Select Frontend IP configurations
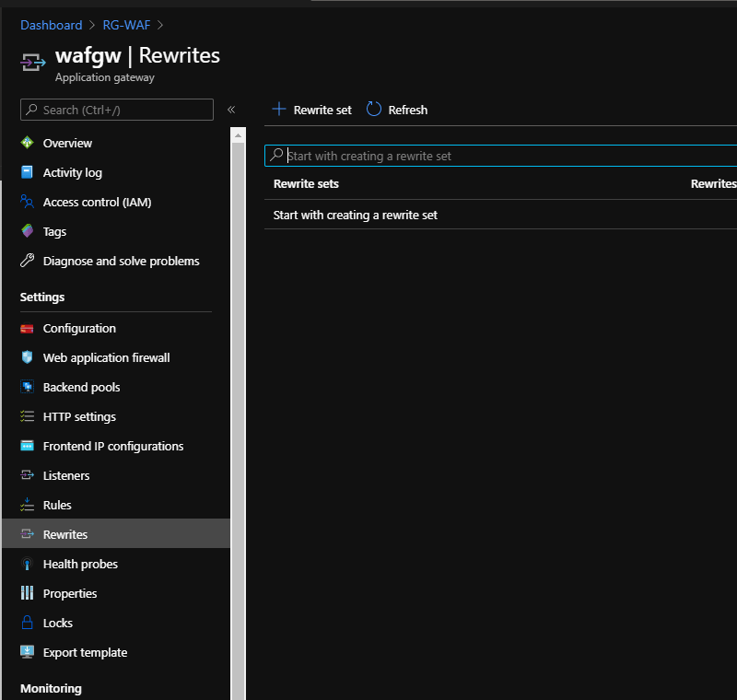 pyautogui.click(x=112, y=446)
